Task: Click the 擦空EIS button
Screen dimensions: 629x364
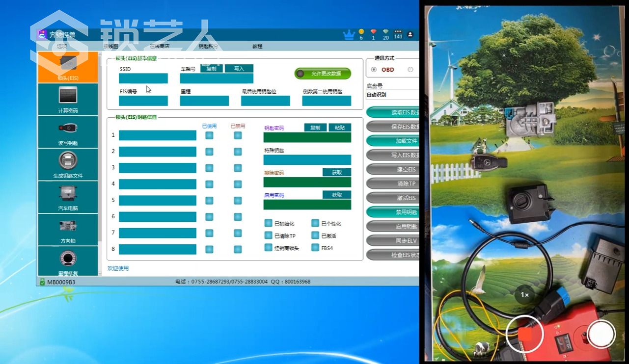Action: [393, 169]
